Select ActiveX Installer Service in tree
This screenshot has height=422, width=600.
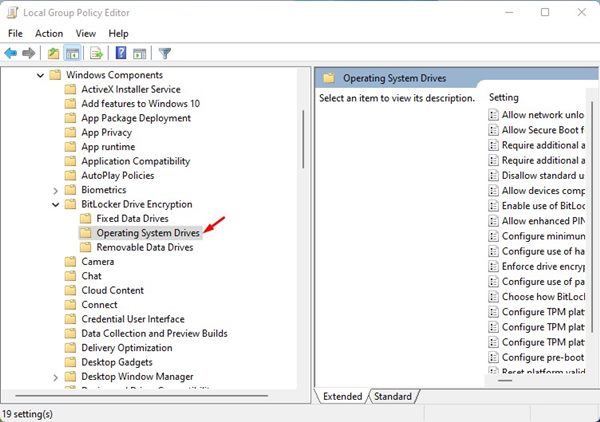[x=131, y=89]
